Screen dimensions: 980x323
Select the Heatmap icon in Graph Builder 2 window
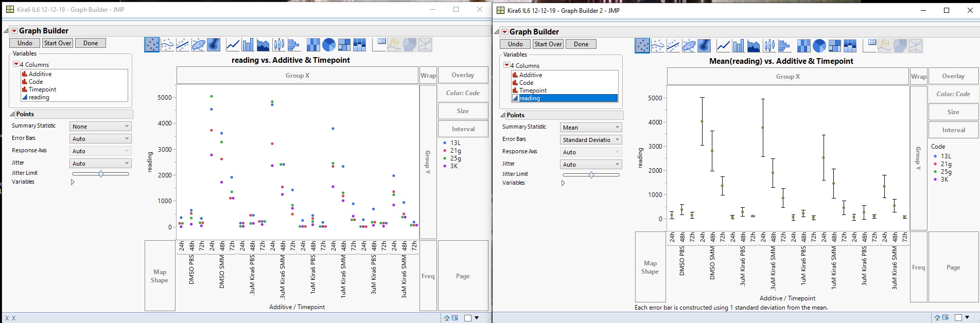pyautogui.click(x=803, y=46)
